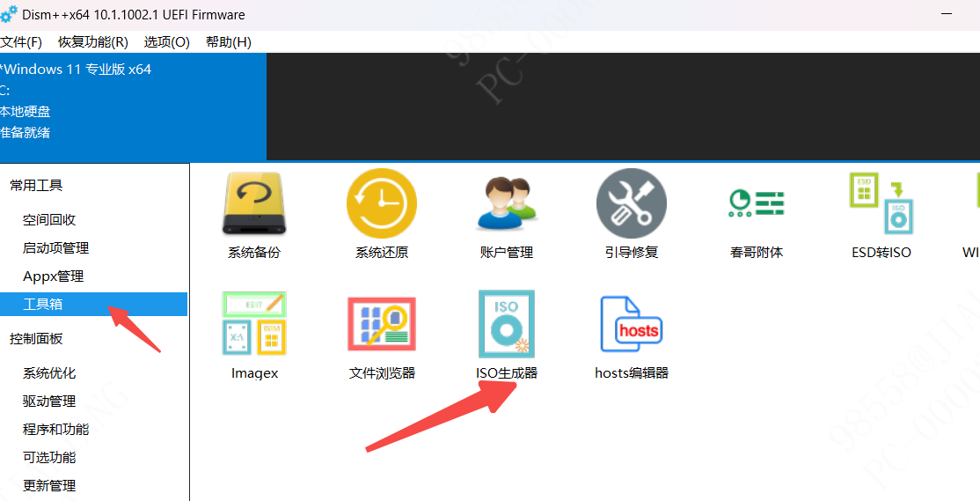Launch the 系统还原 restore tool icon
Screen dimensions: 980x501
381,203
